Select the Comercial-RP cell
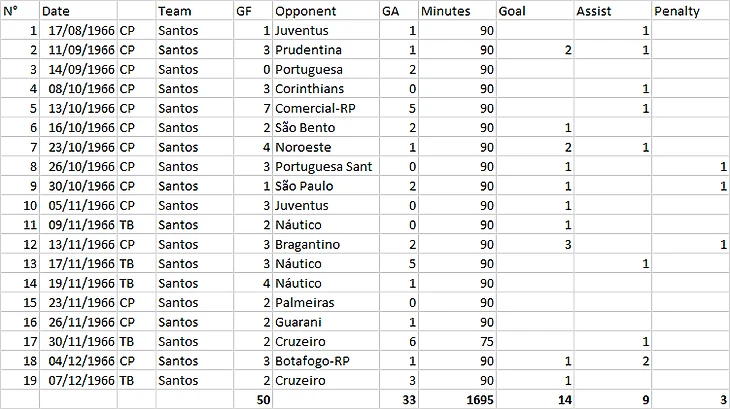 click(325, 108)
